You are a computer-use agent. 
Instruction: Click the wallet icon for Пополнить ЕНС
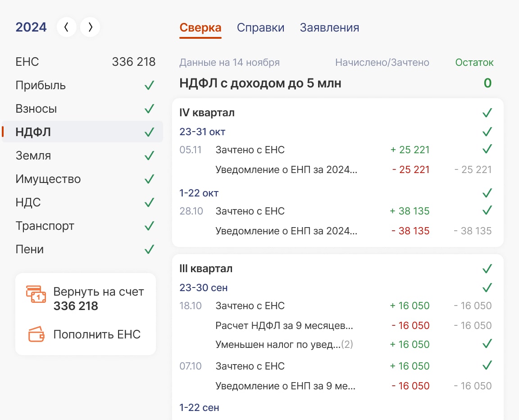pyautogui.click(x=36, y=334)
